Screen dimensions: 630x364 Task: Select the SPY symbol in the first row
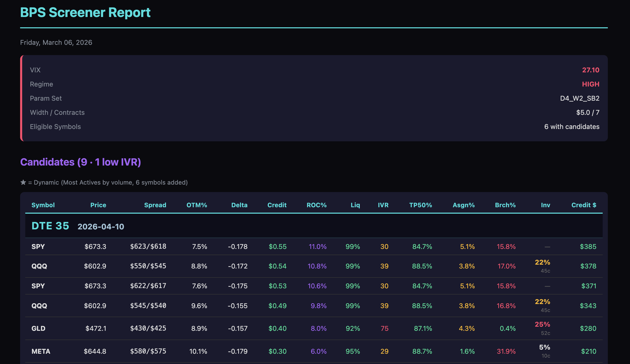(38, 246)
